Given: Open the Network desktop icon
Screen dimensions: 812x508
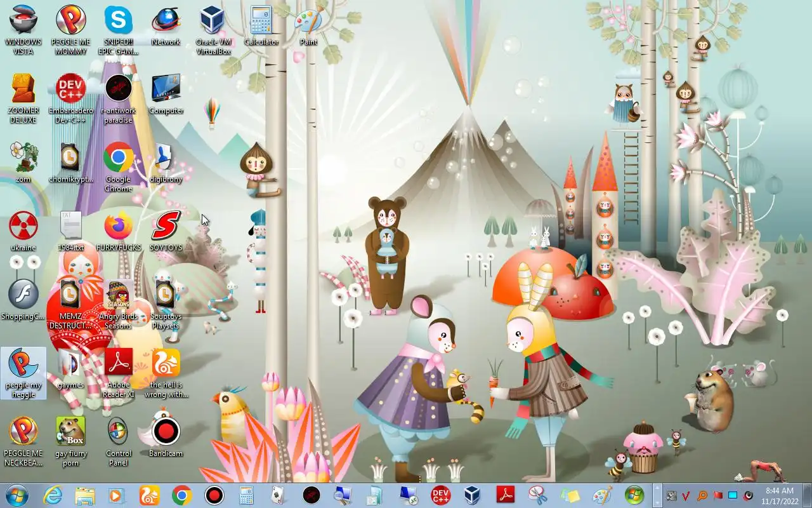Looking at the screenshot, I should [166, 25].
